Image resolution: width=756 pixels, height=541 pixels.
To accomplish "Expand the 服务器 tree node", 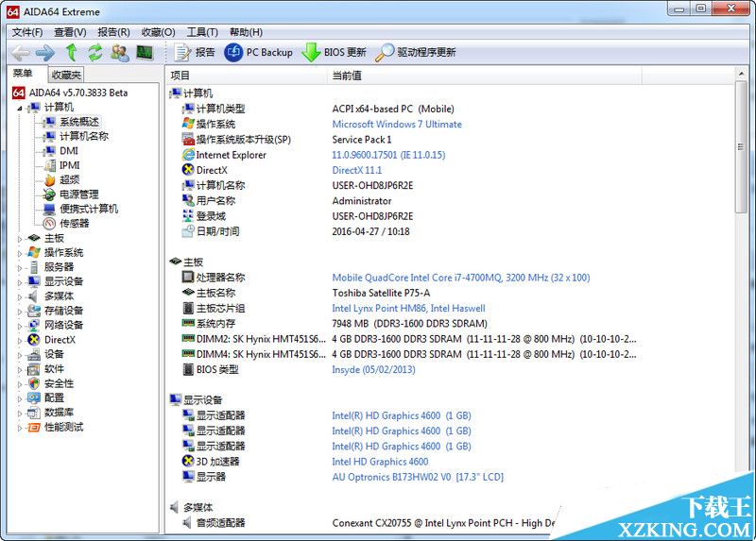I will click(20, 268).
